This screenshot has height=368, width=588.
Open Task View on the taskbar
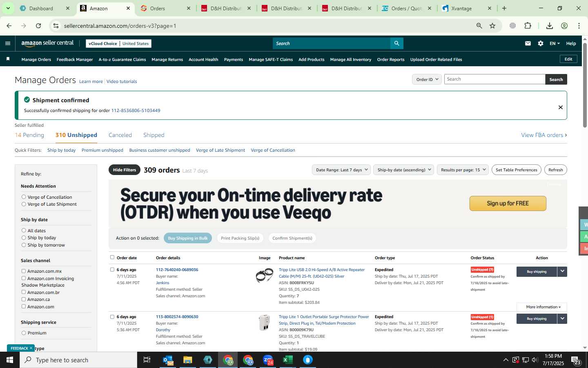tap(147, 360)
